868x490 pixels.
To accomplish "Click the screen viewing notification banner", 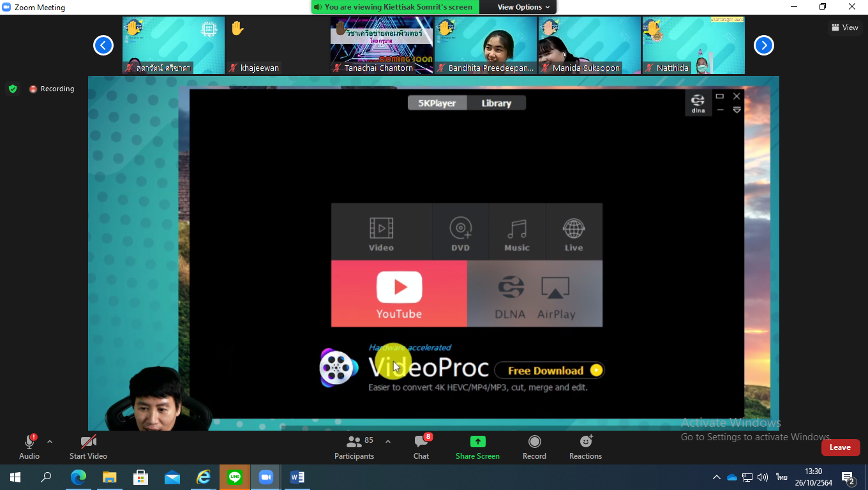I will (394, 7).
